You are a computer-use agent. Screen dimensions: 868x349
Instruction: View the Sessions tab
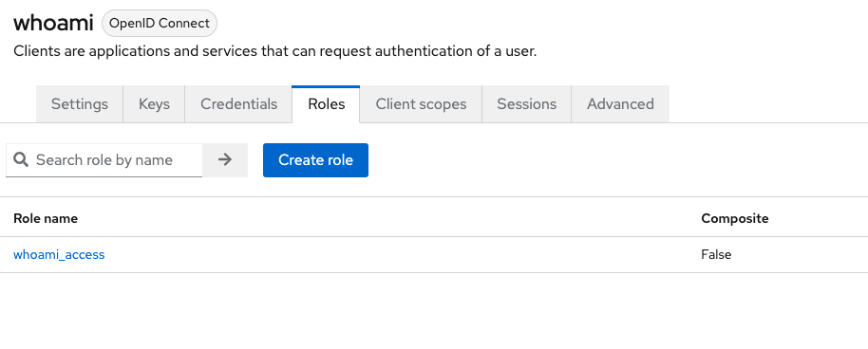[526, 104]
